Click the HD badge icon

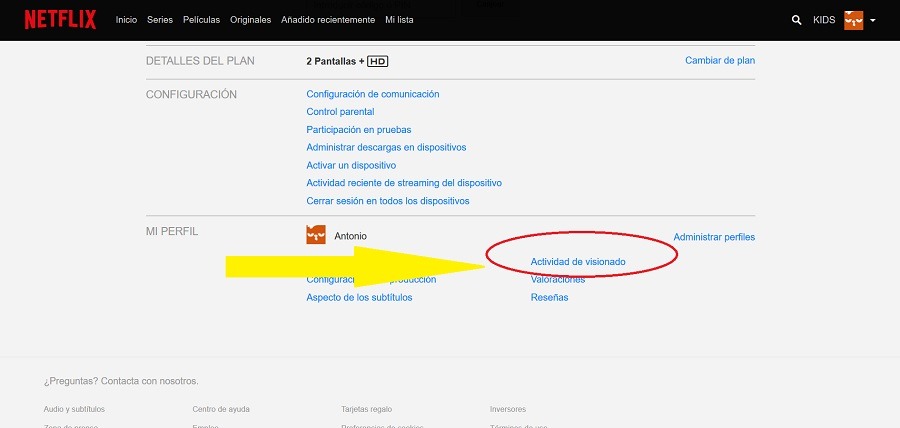pyautogui.click(x=378, y=61)
